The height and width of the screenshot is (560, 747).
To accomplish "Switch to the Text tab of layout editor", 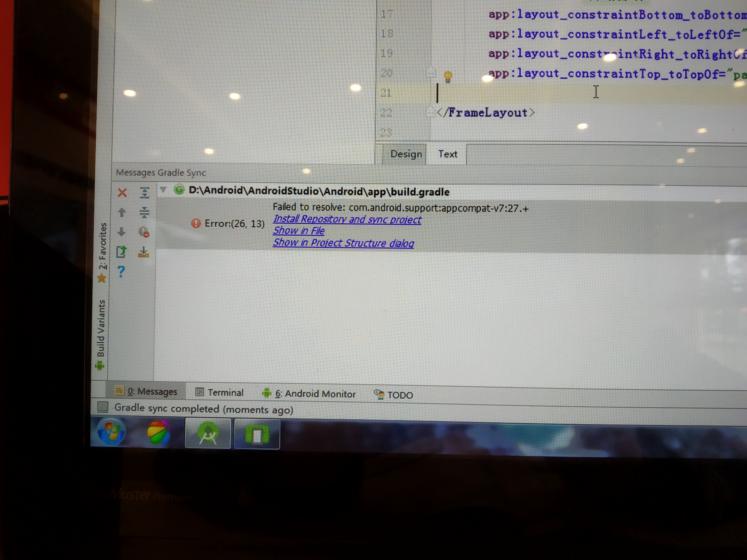I will click(447, 154).
